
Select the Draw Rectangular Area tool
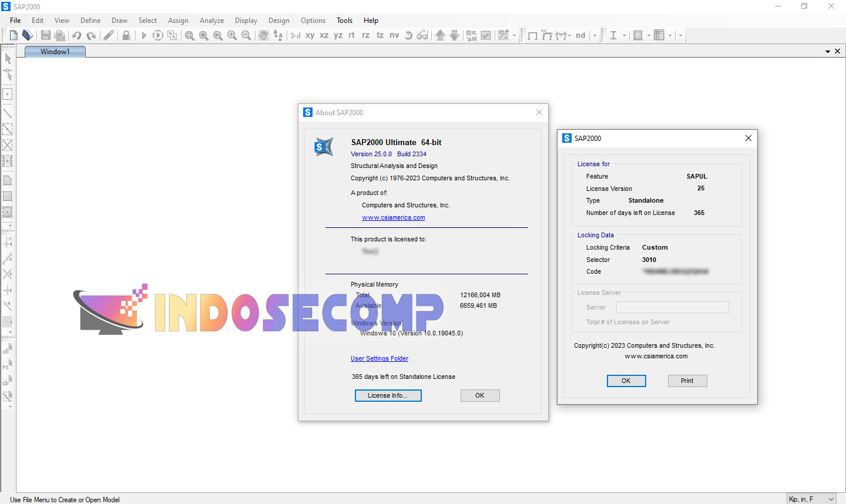tap(8, 196)
